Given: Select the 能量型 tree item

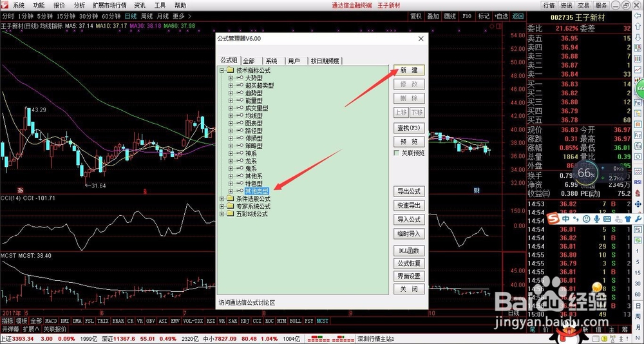Looking at the screenshot, I should pyautogui.click(x=254, y=100).
